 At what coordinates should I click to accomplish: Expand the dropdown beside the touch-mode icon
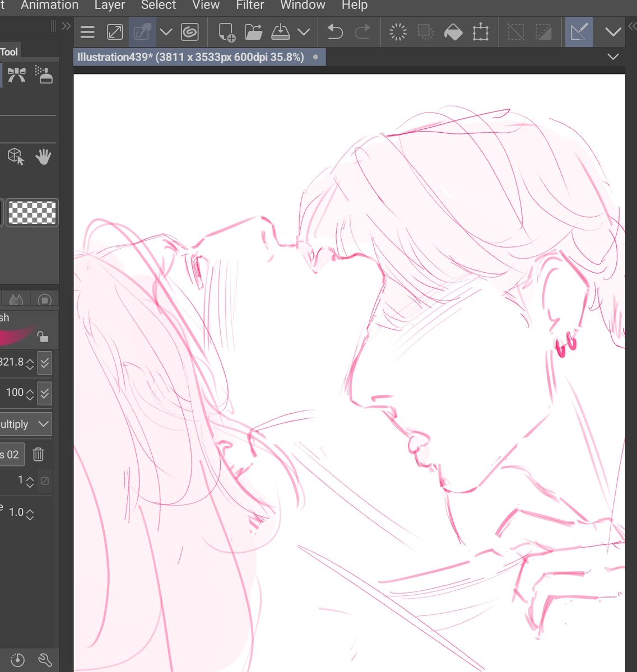coord(166,32)
